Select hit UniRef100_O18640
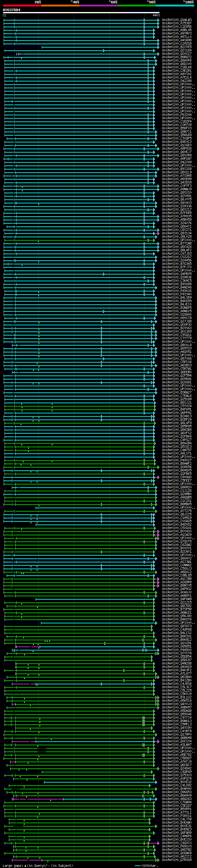The height and width of the screenshot is (868, 197). pos(177,314)
